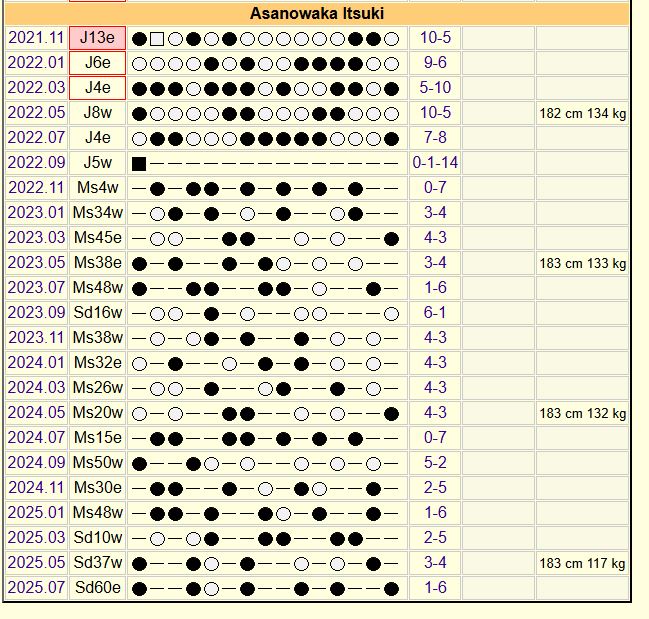649x619 pixels.
Task: Select the Ms4w rank cell
Action: pos(97,187)
